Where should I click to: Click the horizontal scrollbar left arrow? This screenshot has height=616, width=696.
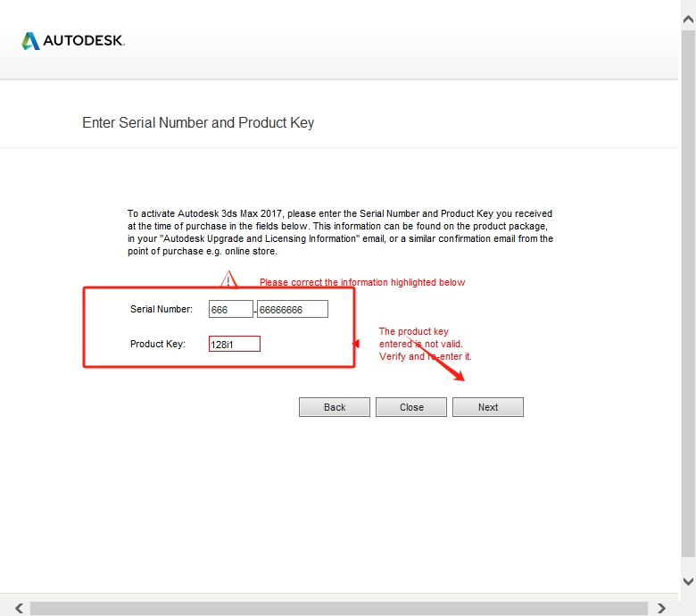tap(18, 608)
